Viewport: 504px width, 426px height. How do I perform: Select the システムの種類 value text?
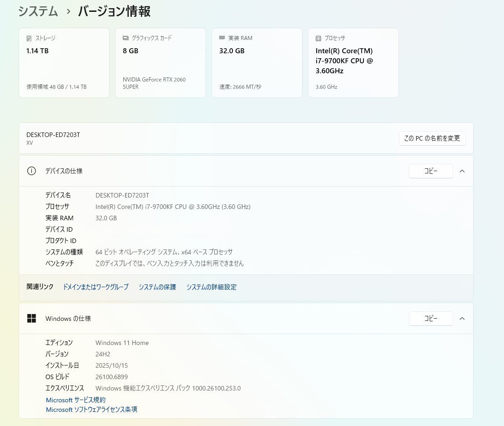[x=164, y=252]
